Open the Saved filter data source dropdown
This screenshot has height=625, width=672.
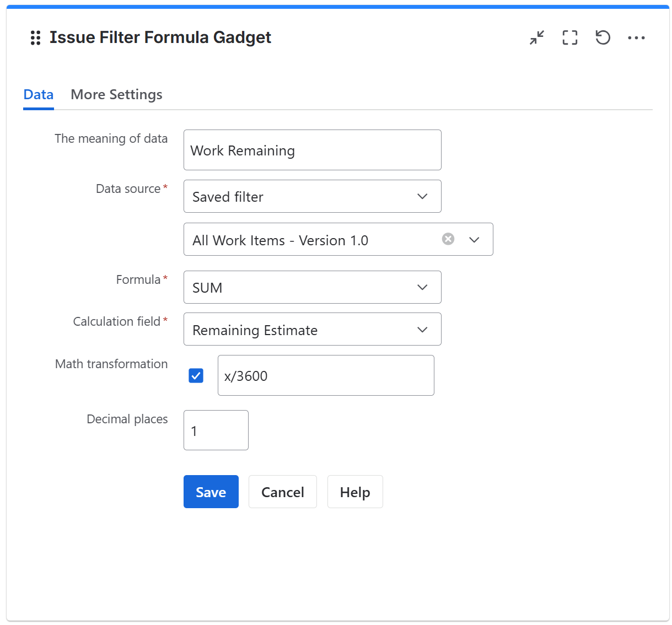tap(312, 196)
